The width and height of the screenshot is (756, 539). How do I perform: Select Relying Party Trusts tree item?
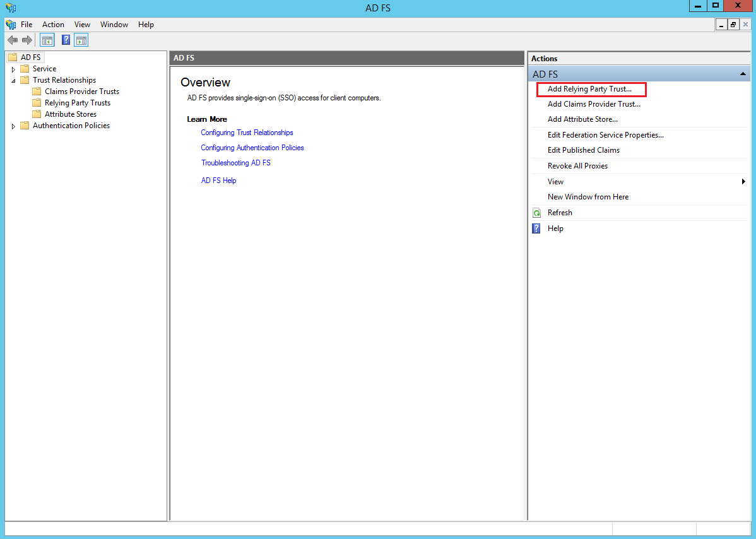78,103
